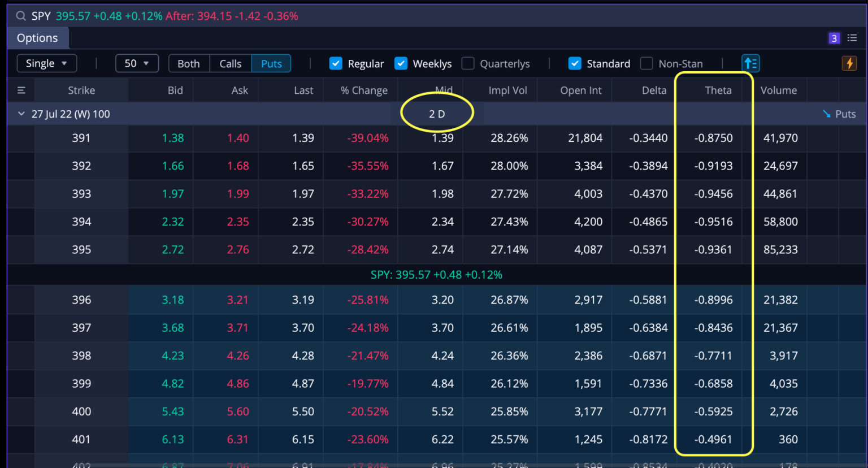This screenshot has height=468, width=868.
Task: Sort by the Ask column header
Action: click(x=240, y=90)
